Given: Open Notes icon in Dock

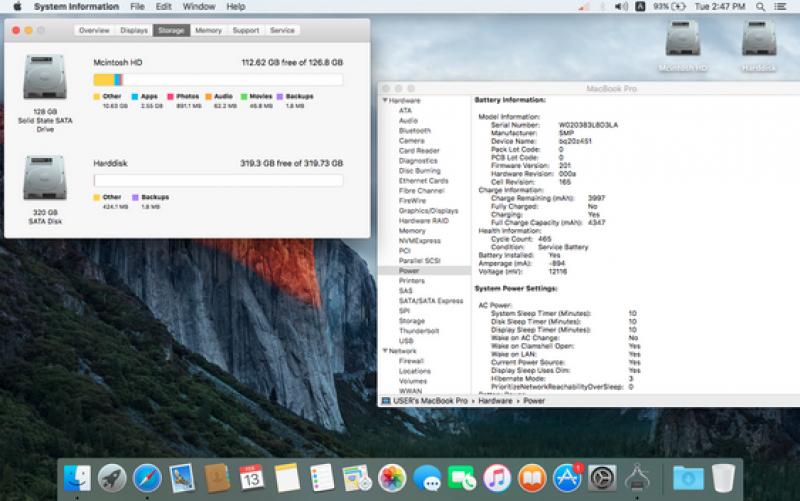Looking at the screenshot, I should [x=286, y=478].
